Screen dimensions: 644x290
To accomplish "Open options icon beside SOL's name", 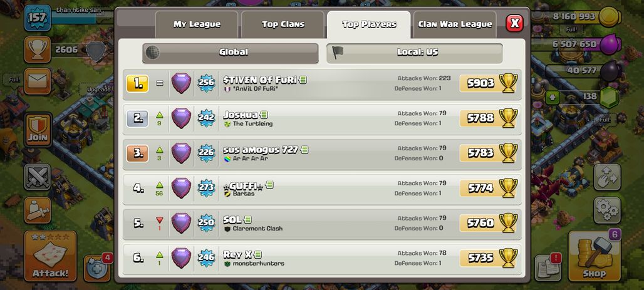I will click(247, 220).
